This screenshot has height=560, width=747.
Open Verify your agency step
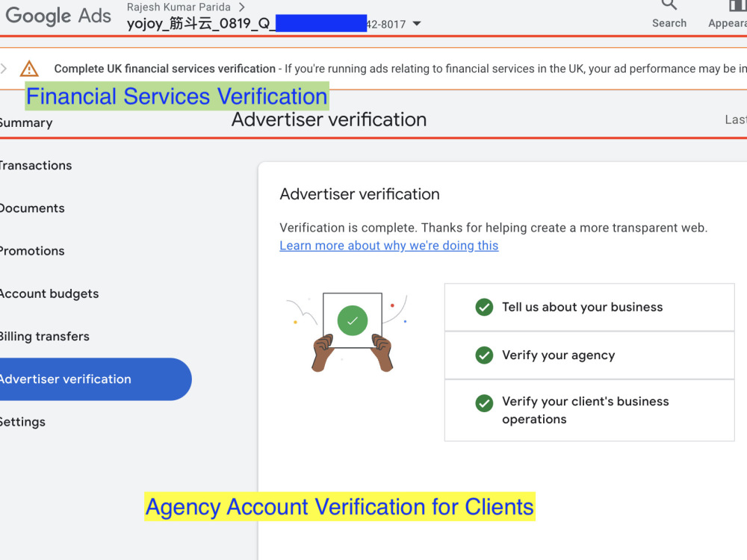[589, 355]
